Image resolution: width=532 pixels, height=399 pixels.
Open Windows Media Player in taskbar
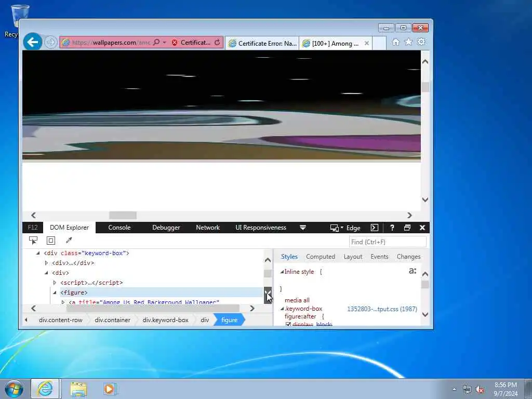[109, 389]
